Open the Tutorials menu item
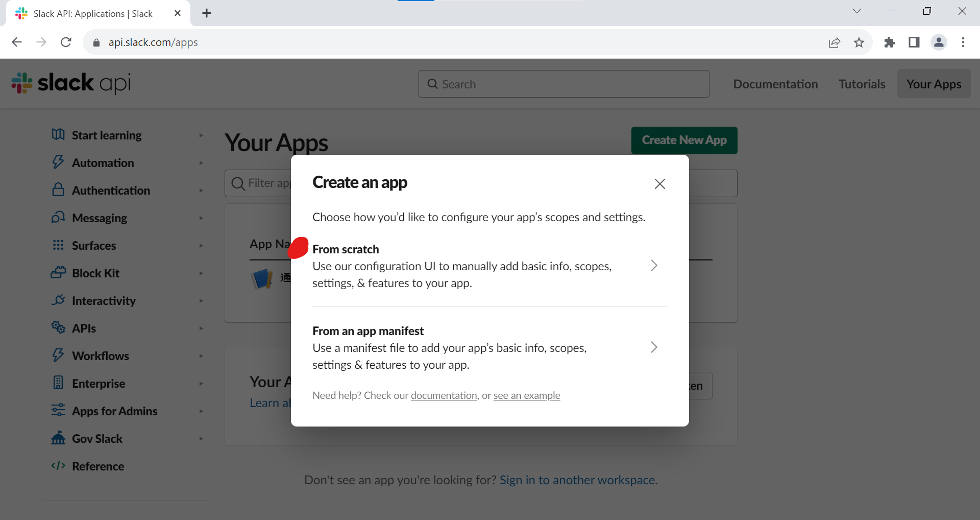 862,84
